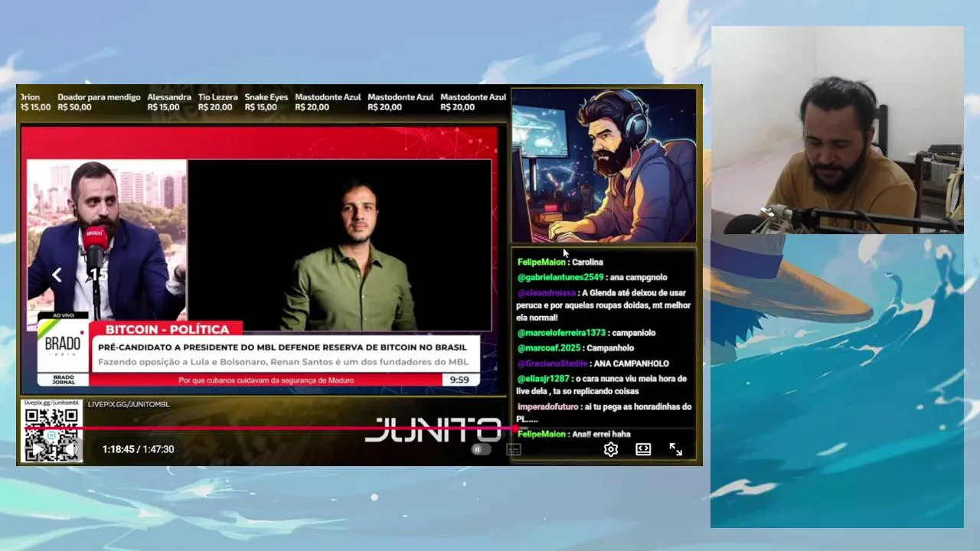Toggle the autoplay switch
This screenshot has width=980, height=551.
tap(480, 449)
